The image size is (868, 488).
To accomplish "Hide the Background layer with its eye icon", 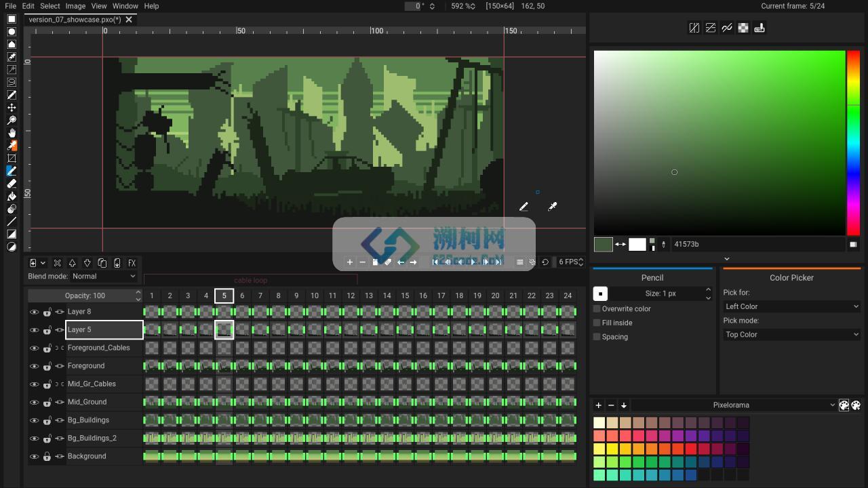I will [34, 456].
